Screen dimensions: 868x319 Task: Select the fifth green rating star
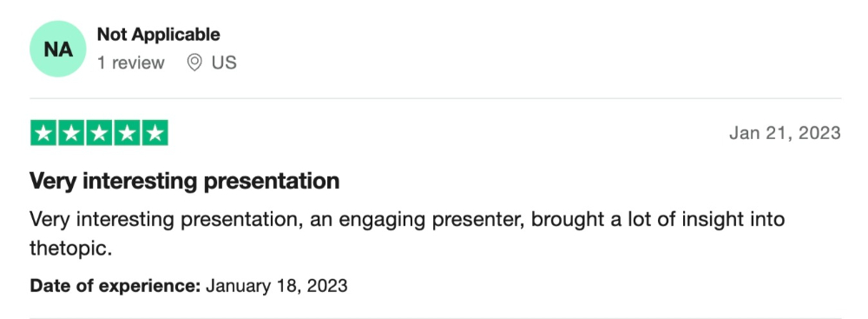pos(155,133)
